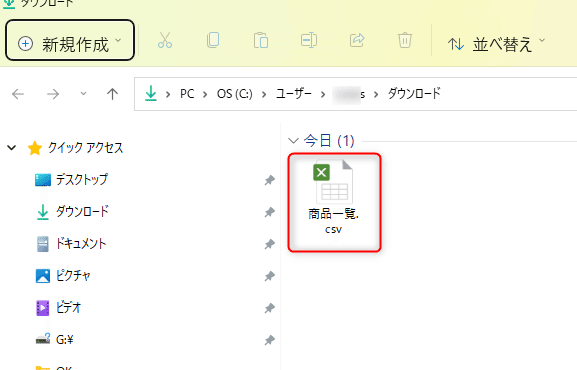Click the yellow star Quick Access icon
577x370 pixels.
(x=35, y=148)
